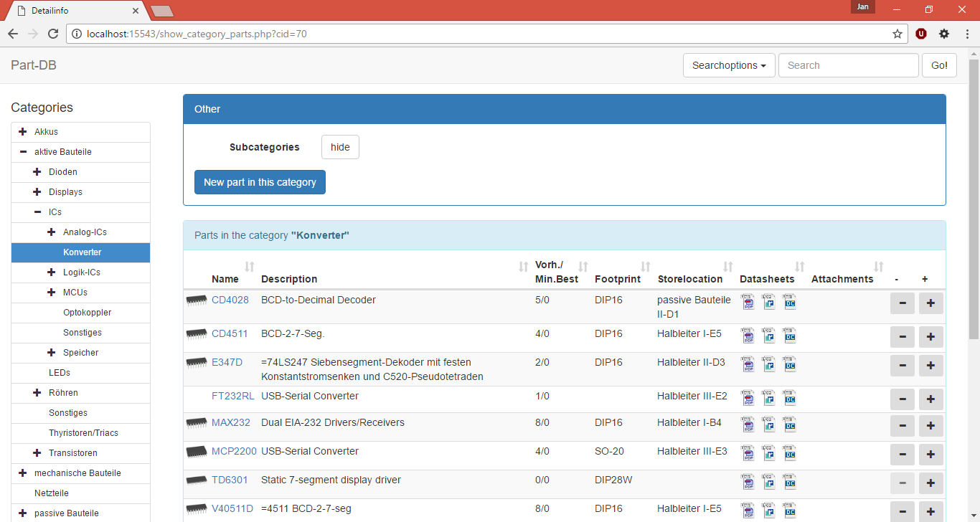The width and height of the screenshot is (980, 522).
Task: Click the chip thumbnail next to MAX232
Action: click(197, 422)
